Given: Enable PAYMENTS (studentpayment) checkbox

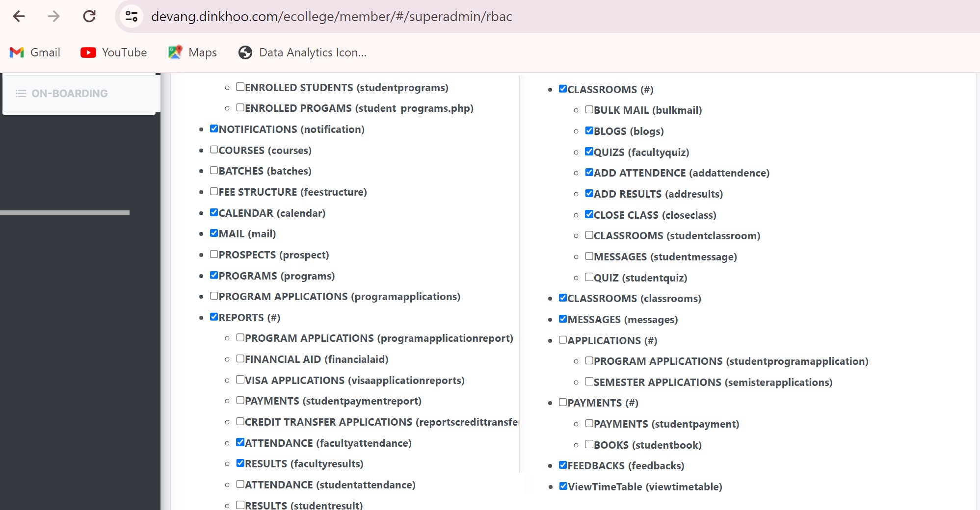Looking at the screenshot, I should coord(589,423).
